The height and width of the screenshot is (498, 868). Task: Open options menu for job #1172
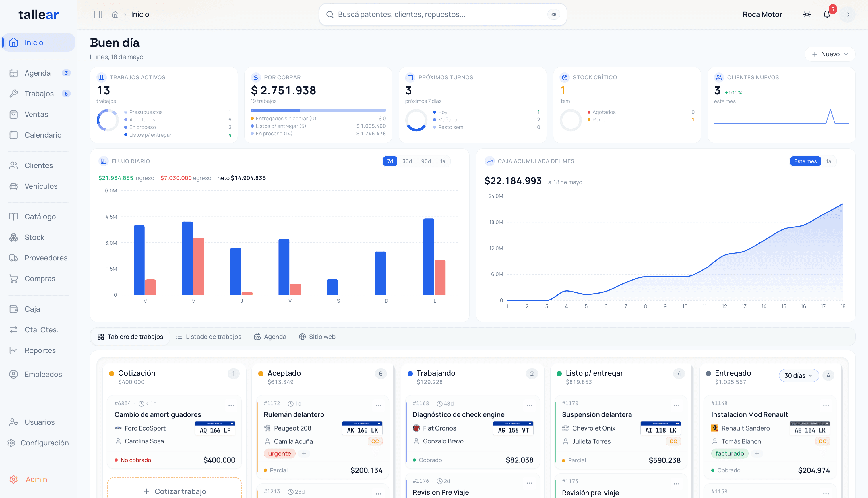pyautogui.click(x=378, y=406)
